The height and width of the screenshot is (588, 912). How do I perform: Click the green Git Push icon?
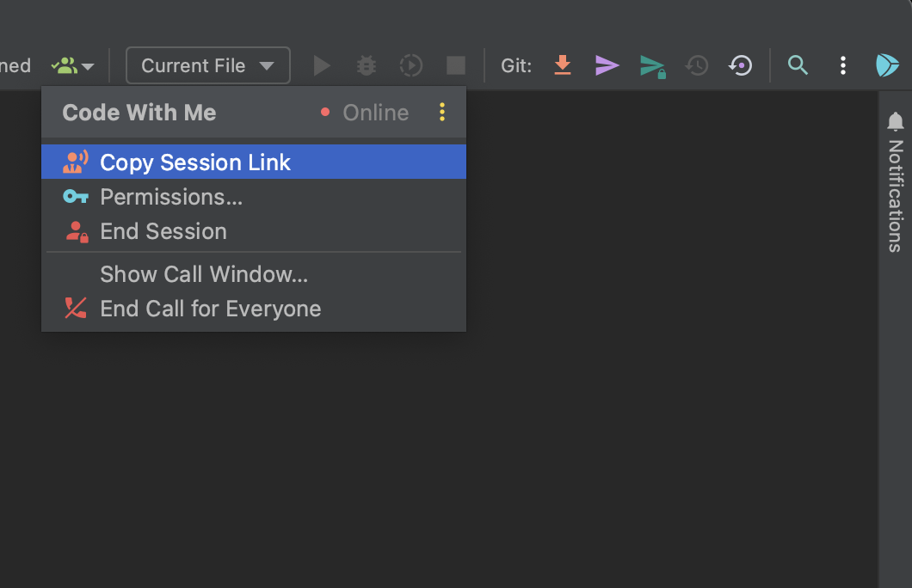coord(652,66)
